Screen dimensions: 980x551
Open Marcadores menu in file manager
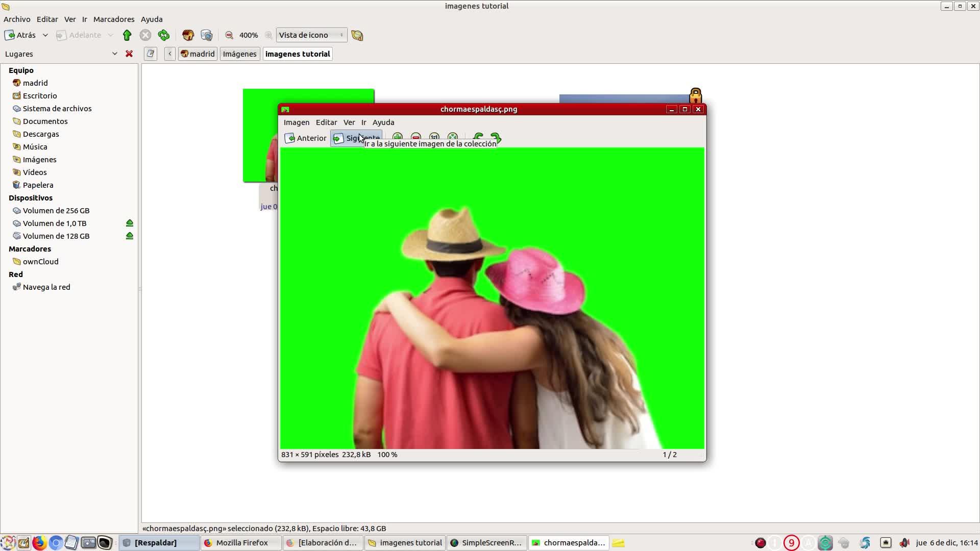coord(114,19)
